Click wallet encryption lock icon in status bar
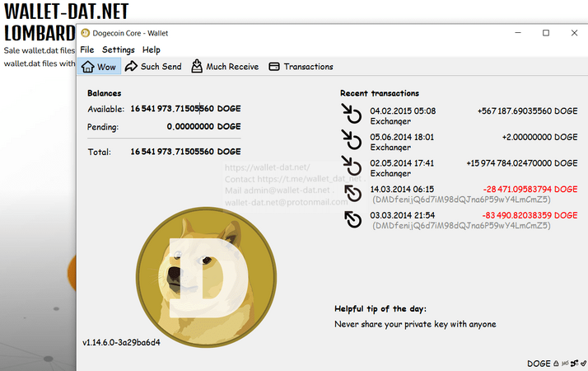This screenshot has width=588, height=371. [556, 363]
